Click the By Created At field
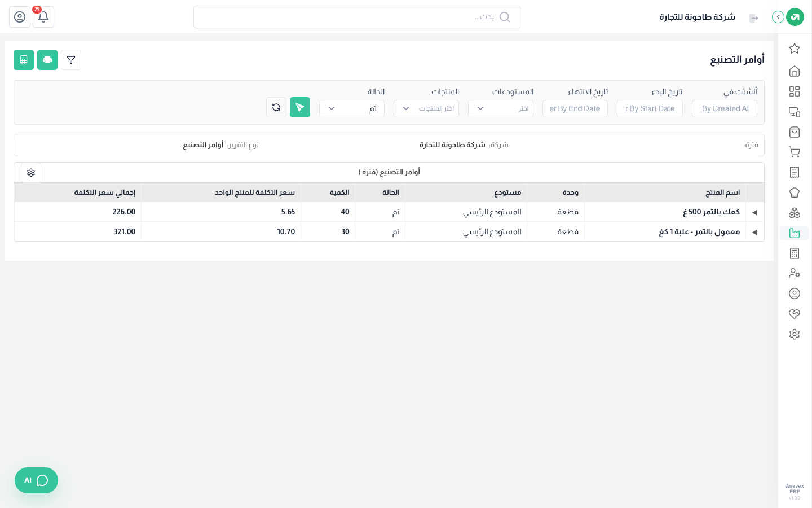This screenshot has height=508, width=812. [x=724, y=108]
